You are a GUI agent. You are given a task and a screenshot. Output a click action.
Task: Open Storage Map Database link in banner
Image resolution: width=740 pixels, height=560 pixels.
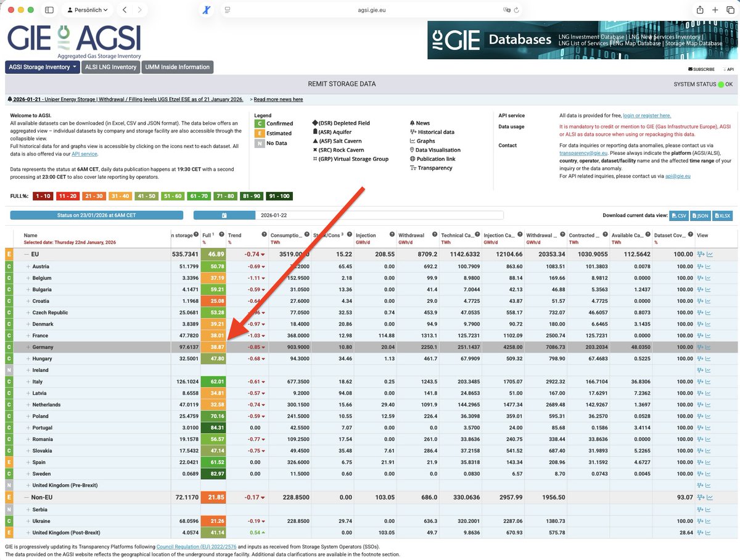(694, 44)
